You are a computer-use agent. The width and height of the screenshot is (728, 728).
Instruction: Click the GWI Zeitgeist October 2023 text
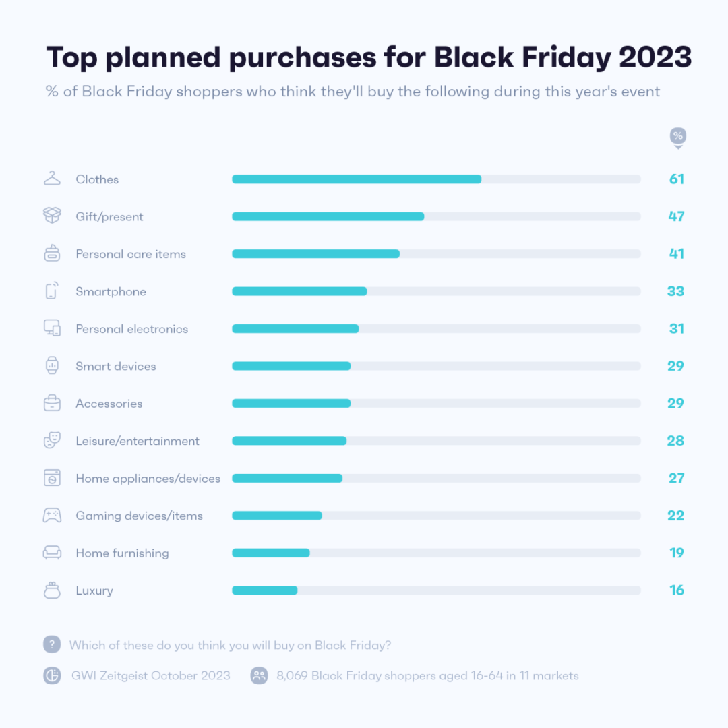[150, 675]
